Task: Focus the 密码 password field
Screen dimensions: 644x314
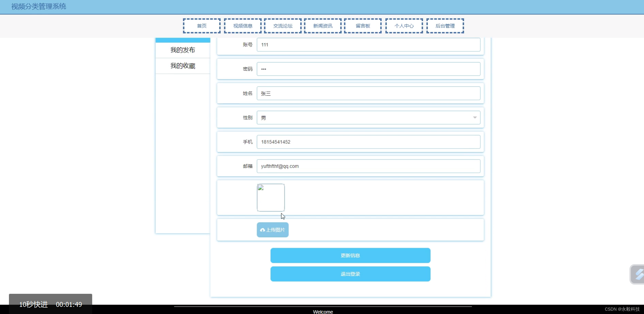Action: click(368, 69)
